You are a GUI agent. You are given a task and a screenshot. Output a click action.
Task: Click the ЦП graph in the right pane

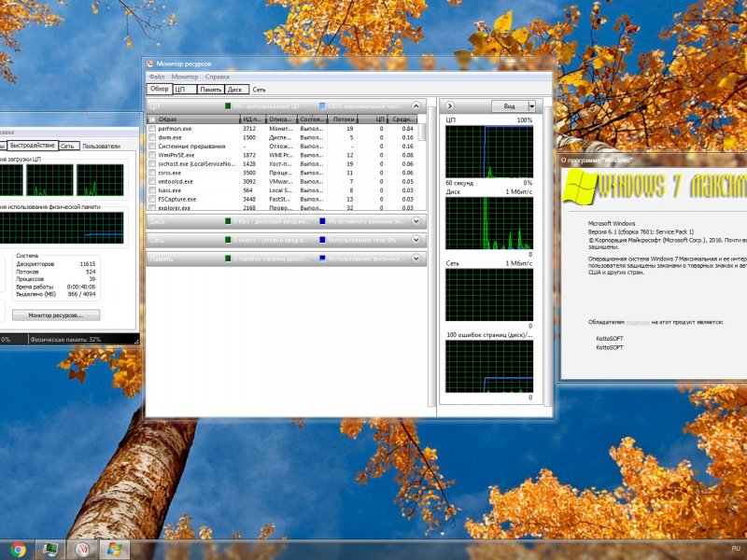[x=488, y=152]
